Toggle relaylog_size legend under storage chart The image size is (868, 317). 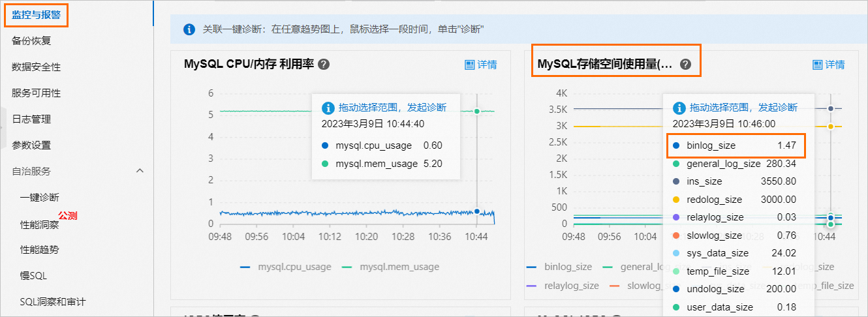click(563, 286)
